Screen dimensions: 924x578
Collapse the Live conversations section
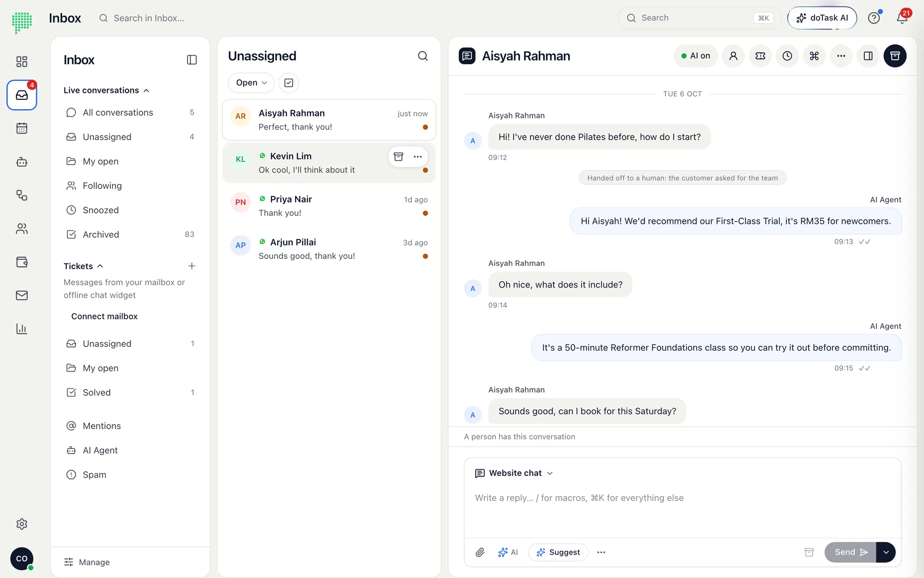click(106, 90)
